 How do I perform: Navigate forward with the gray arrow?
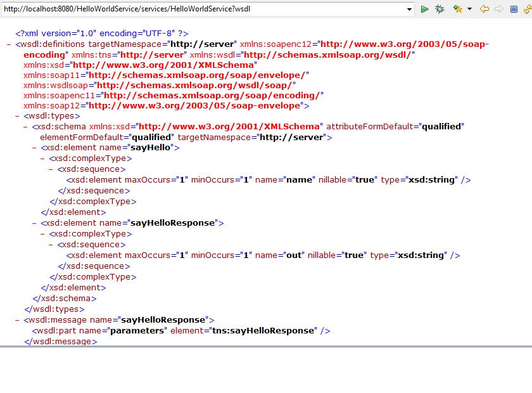tap(498, 9)
